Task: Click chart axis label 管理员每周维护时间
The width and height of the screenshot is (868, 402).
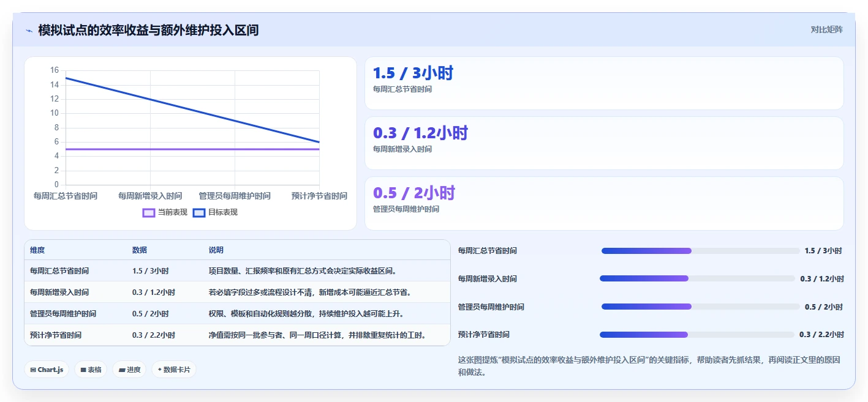Action: coord(235,196)
